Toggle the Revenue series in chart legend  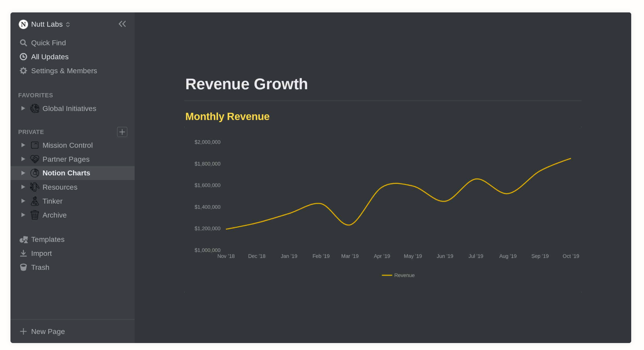(x=398, y=275)
